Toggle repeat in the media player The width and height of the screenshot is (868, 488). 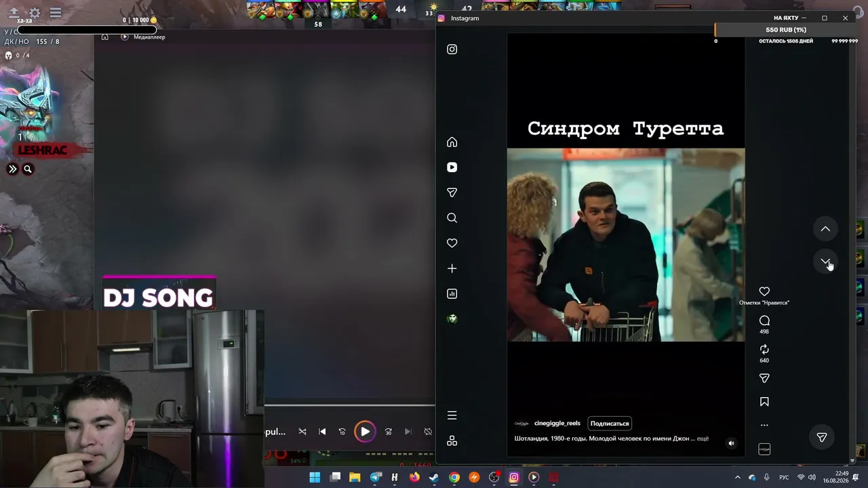(428, 432)
